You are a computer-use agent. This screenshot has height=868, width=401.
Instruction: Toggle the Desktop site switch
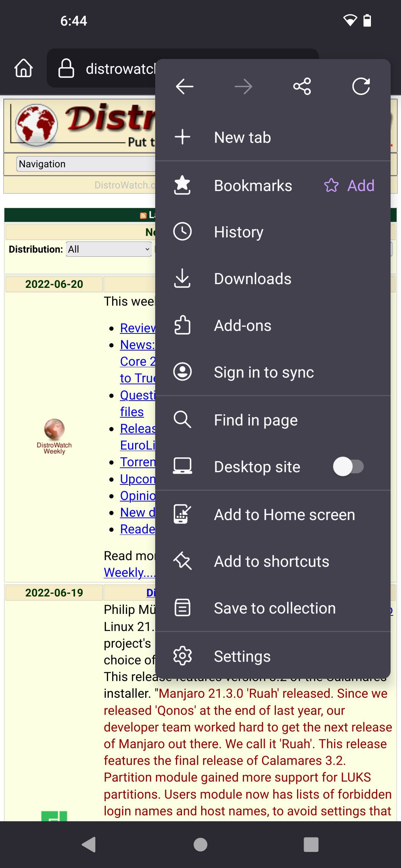[348, 467]
